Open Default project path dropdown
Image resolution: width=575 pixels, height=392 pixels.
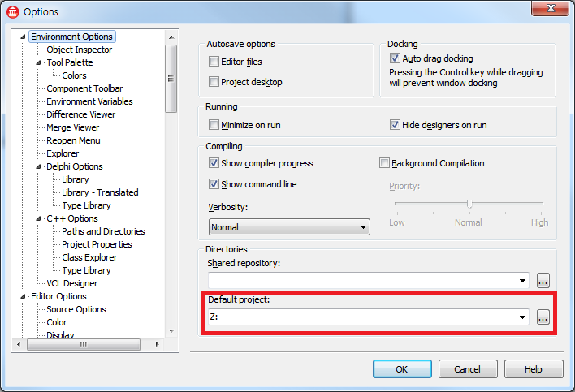click(523, 317)
